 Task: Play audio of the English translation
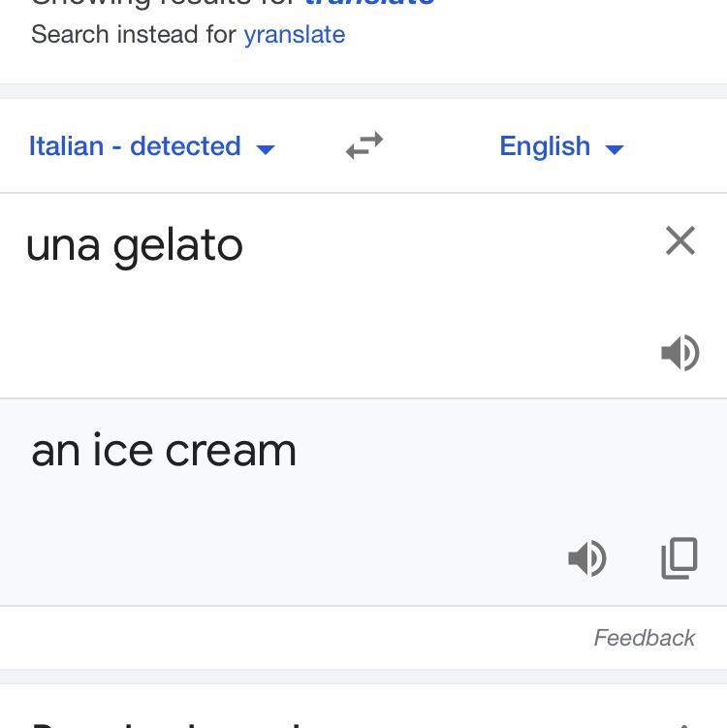[587, 558]
